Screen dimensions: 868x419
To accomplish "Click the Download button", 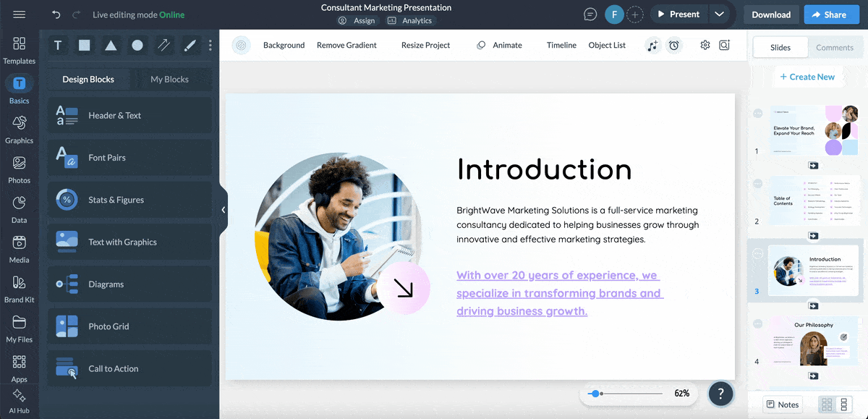I will [x=770, y=14].
